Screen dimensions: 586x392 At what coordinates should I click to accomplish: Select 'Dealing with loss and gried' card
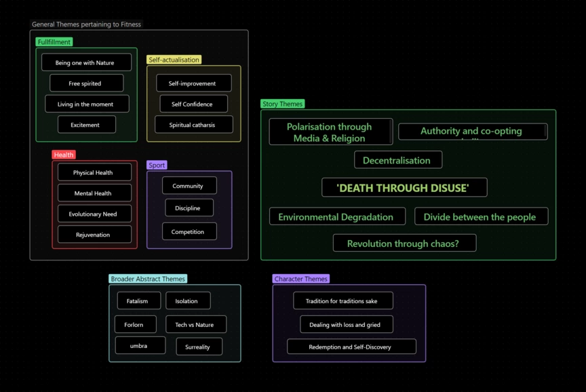(x=347, y=324)
